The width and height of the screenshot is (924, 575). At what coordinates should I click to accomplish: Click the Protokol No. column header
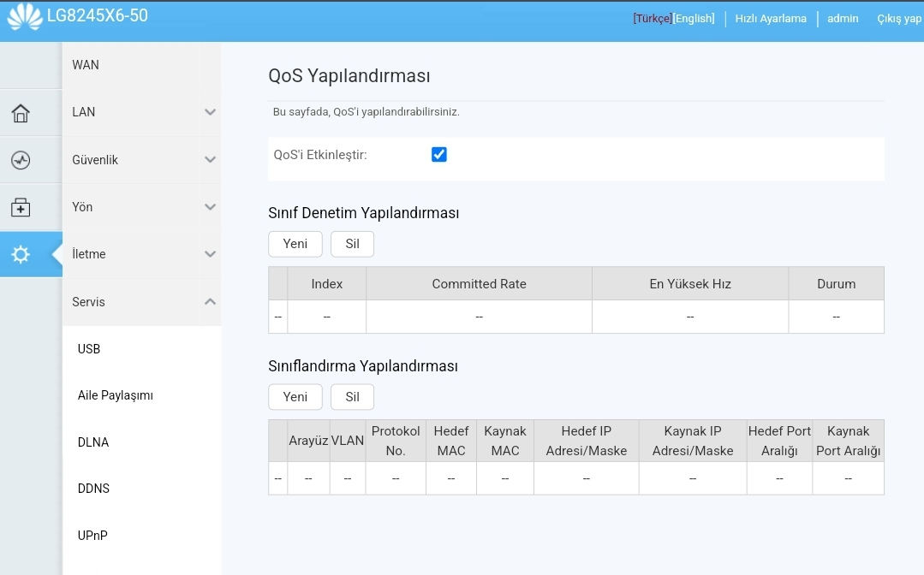click(396, 440)
